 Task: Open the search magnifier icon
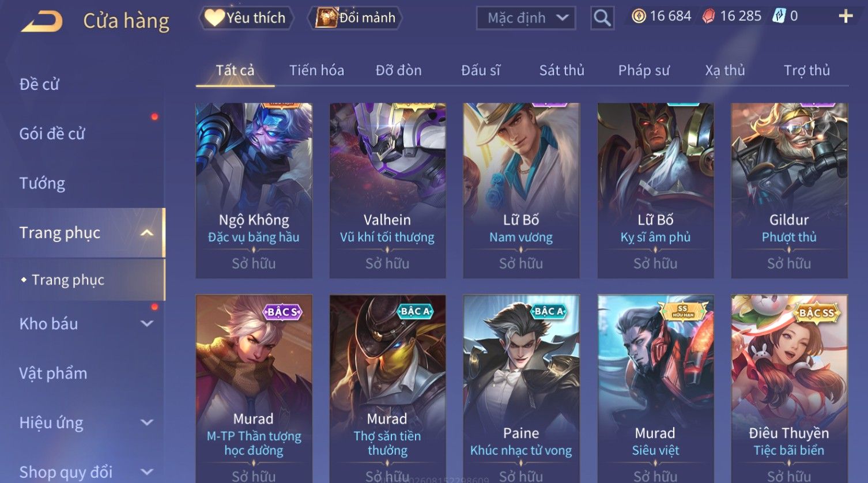point(602,18)
